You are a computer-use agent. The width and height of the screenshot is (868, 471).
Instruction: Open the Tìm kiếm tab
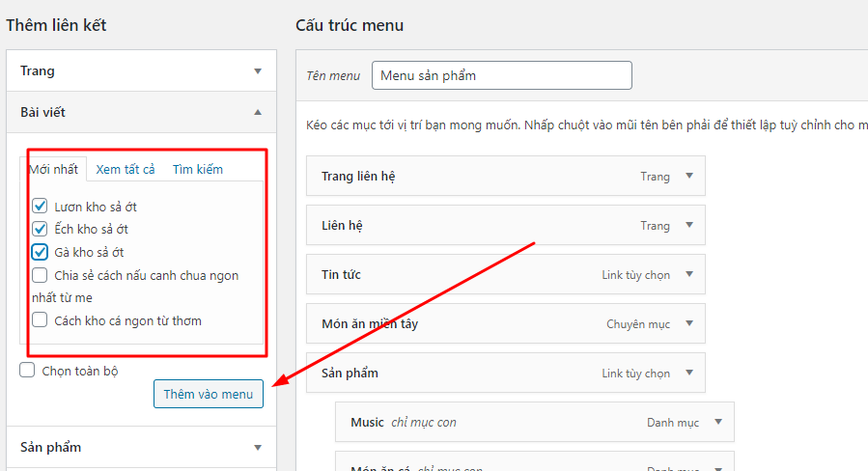(198, 169)
